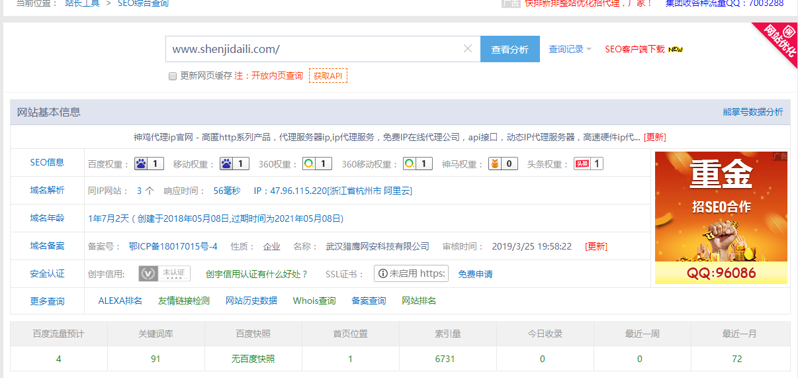Click the 360 mobile weight badge

[418, 164]
